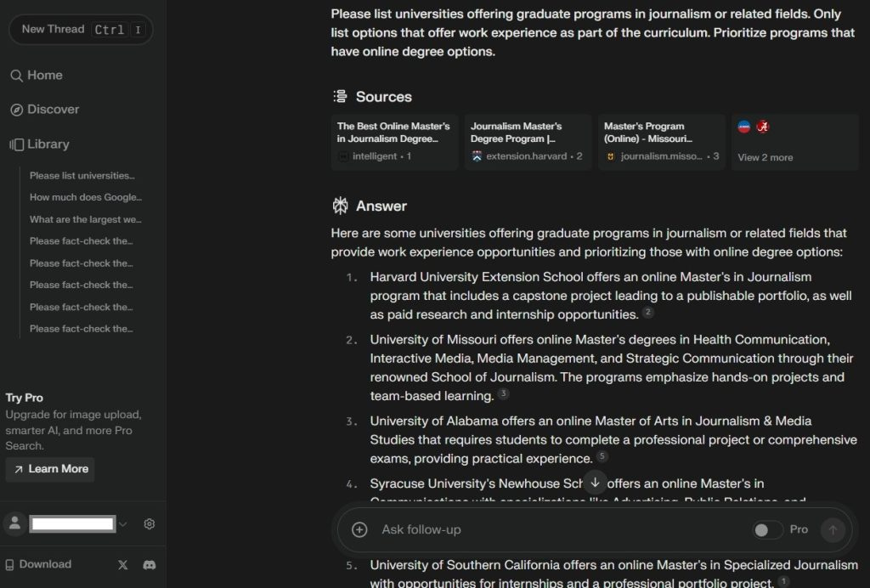This screenshot has height=588, width=870.
Task: Click citation 5 after Alabama paragraph
Action: (x=602, y=456)
